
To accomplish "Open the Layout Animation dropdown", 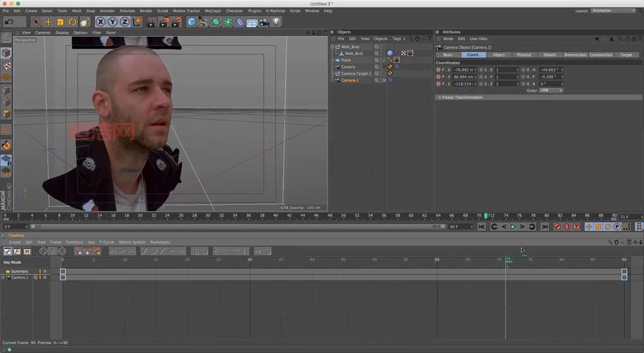I will (x=613, y=11).
